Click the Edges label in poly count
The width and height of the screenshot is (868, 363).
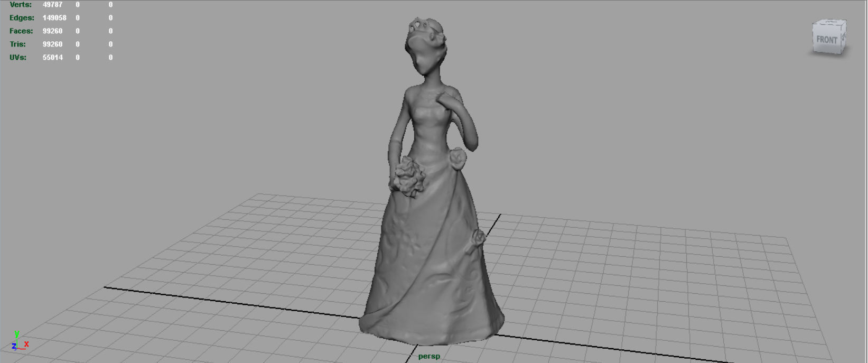22,17
